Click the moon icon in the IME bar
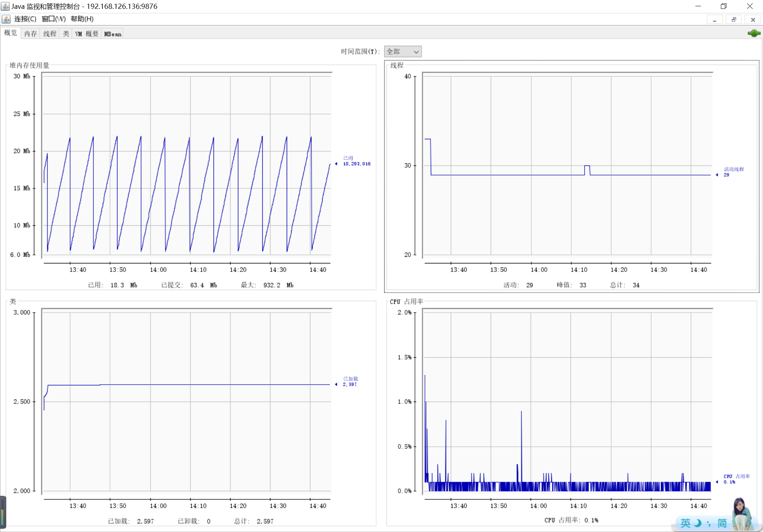Image resolution: width=763 pixels, height=532 pixels. click(698, 523)
